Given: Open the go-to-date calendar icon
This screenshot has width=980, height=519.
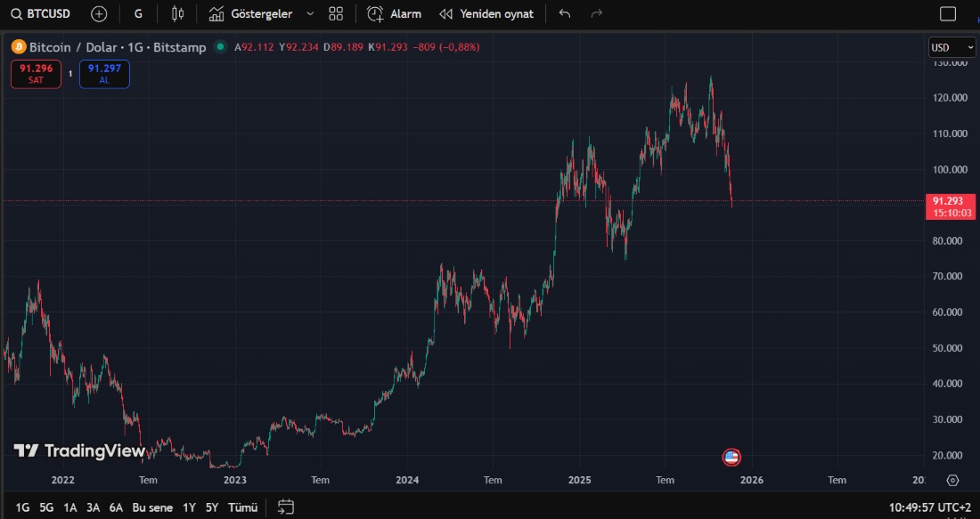Looking at the screenshot, I should [285, 507].
